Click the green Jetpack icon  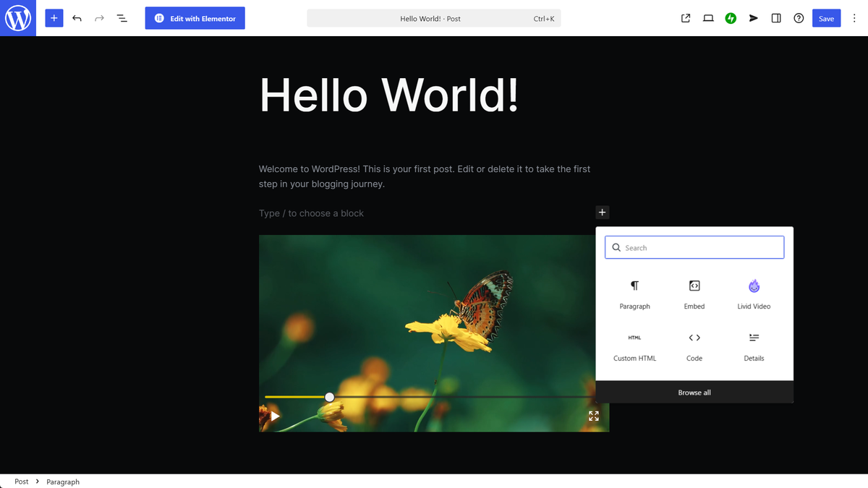click(x=731, y=18)
